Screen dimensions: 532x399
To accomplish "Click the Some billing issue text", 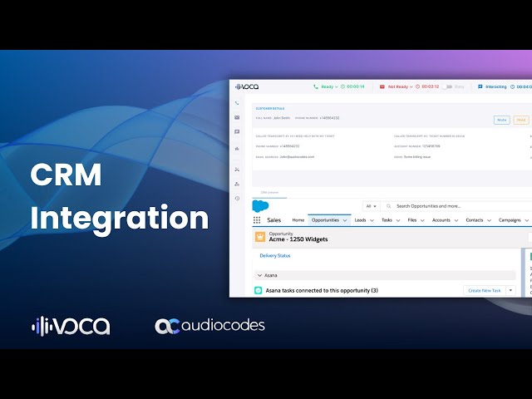I will 417,157.
